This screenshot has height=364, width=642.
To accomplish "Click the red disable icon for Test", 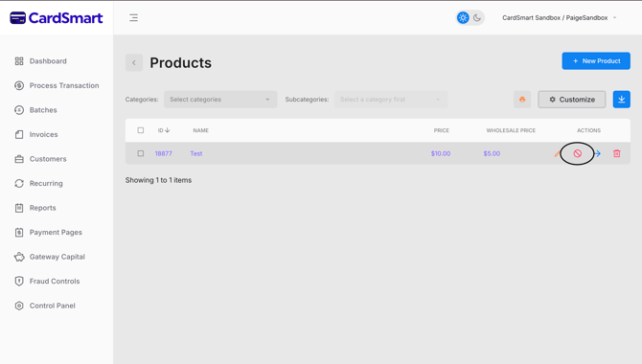I will coord(577,153).
